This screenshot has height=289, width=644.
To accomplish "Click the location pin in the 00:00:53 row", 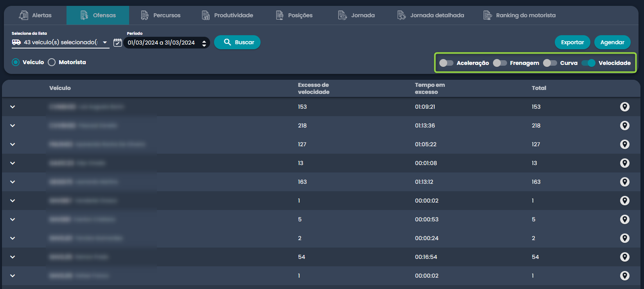I will pyautogui.click(x=624, y=219).
